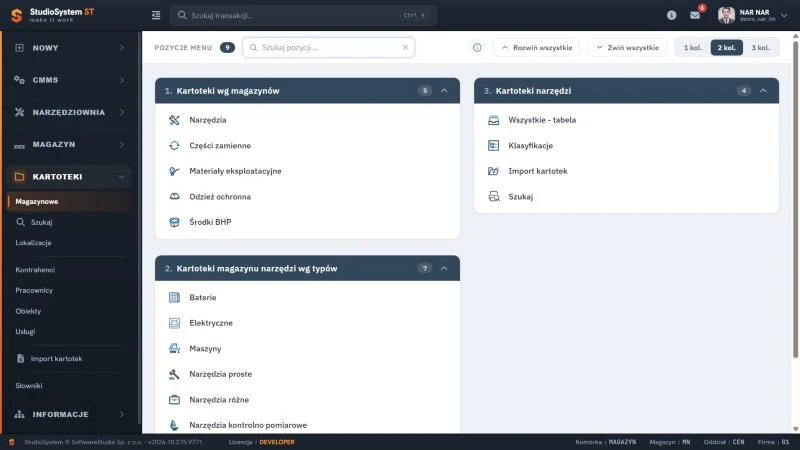800x450 pixels.
Task: Open Słowniki in the sidebar
Action: (29, 386)
